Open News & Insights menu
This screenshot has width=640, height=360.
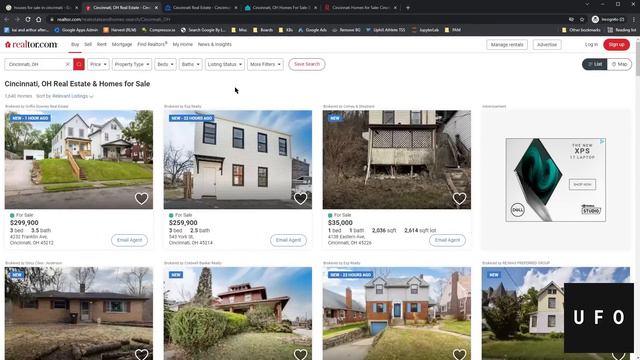pyautogui.click(x=215, y=44)
